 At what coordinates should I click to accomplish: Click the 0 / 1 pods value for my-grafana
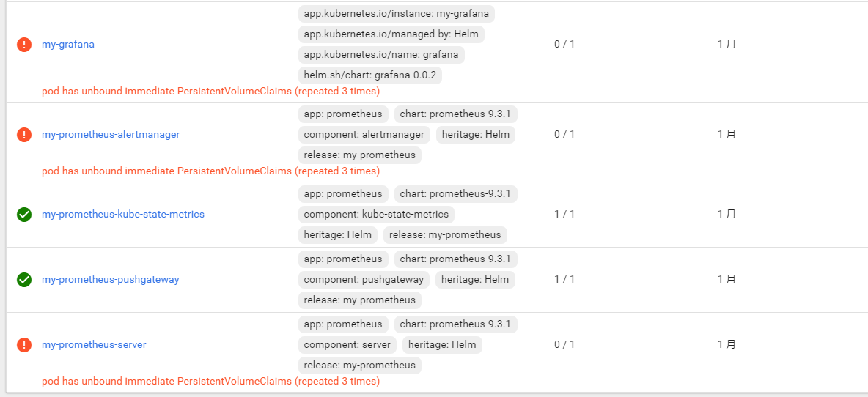pyautogui.click(x=564, y=45)
